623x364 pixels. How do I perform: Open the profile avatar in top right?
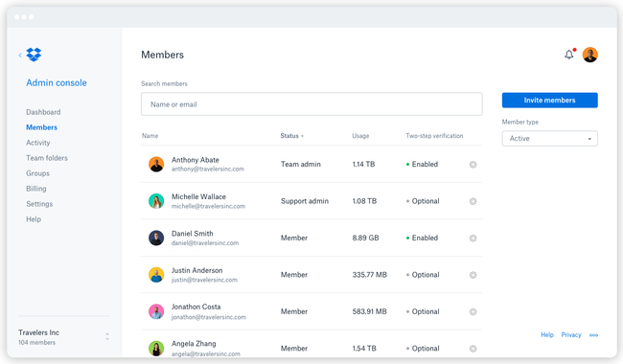coord(590,55)
